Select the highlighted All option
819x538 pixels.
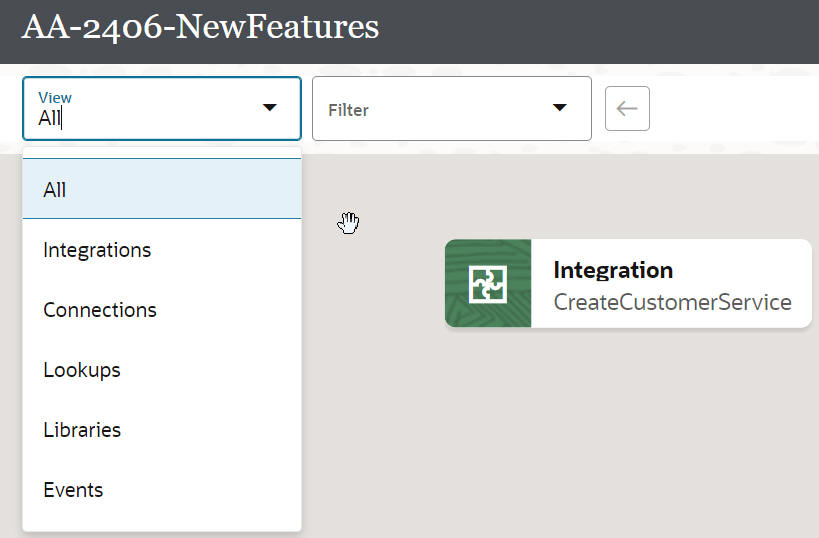[x=55, y=189]
